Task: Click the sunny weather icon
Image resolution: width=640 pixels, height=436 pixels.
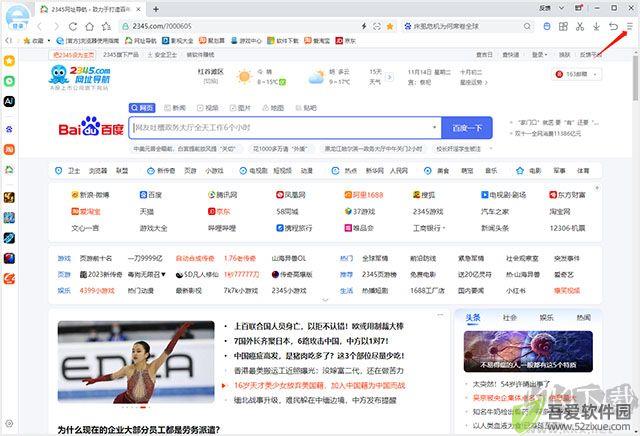Action: [x=244, y=76]
